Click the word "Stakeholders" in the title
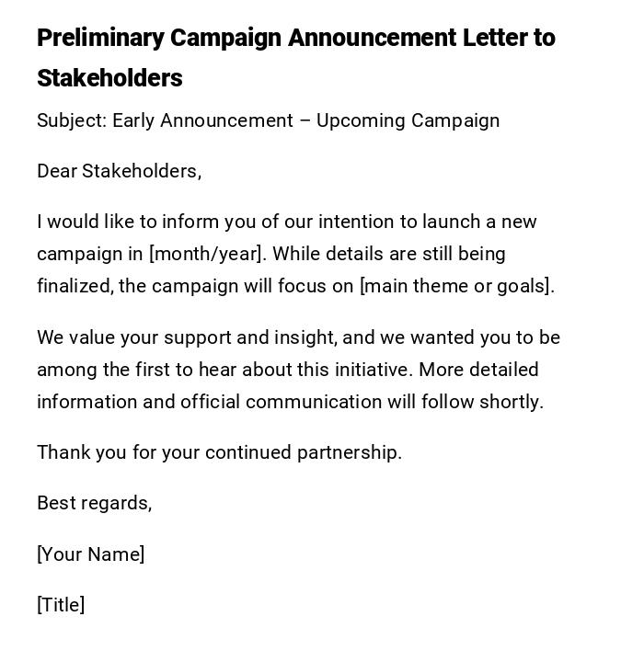 pos(109,79)
